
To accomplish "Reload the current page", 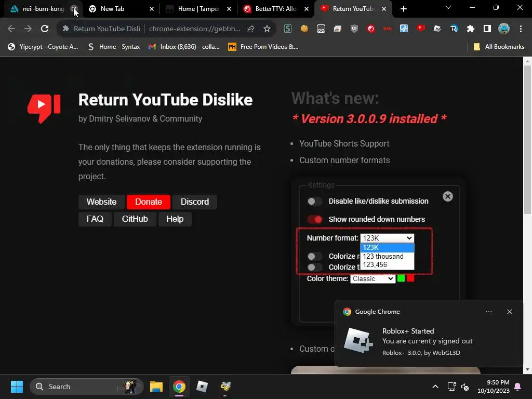I will (45, 29).
